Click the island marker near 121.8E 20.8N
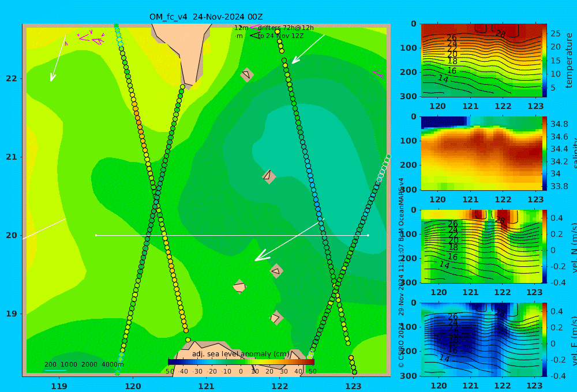This screenshot has height=392, width=577. point(269,176)
